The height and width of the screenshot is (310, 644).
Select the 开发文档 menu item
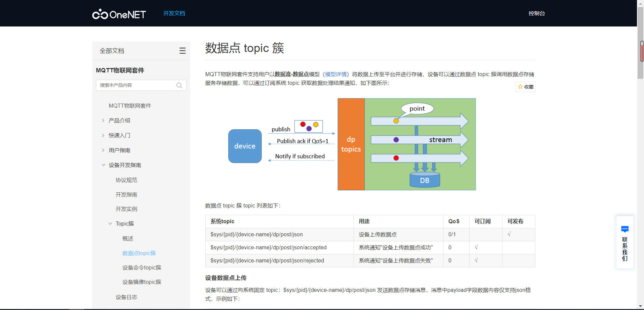point(174,13)
